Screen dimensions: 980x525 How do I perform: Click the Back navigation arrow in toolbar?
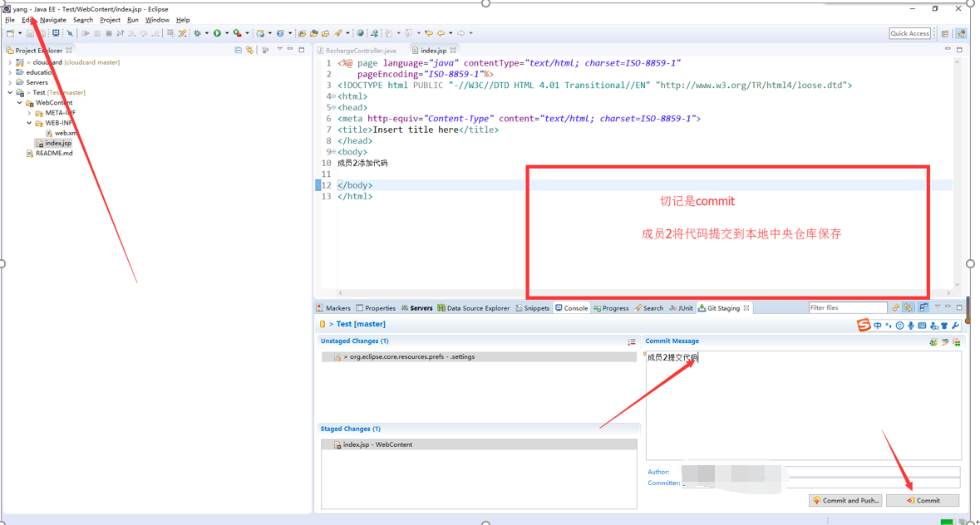click(441, 33)
